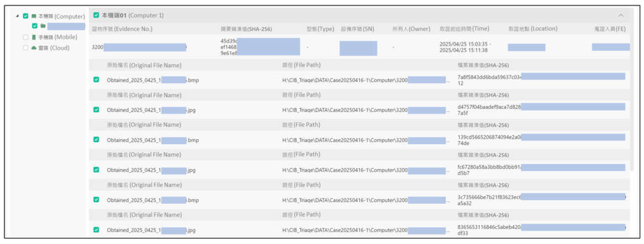Select the Cloud tree item label
This screenshot has height=244, width=644.
54,48
